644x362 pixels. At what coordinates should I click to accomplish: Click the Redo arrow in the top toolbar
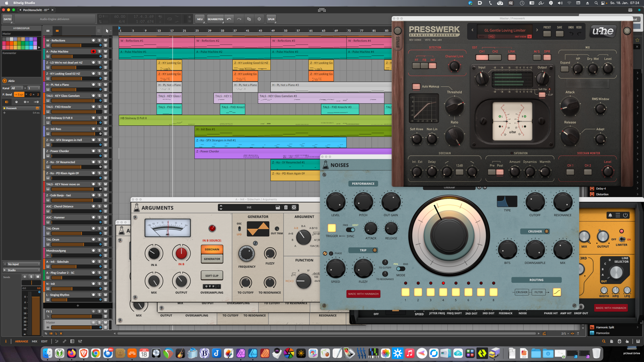[239, 19]
